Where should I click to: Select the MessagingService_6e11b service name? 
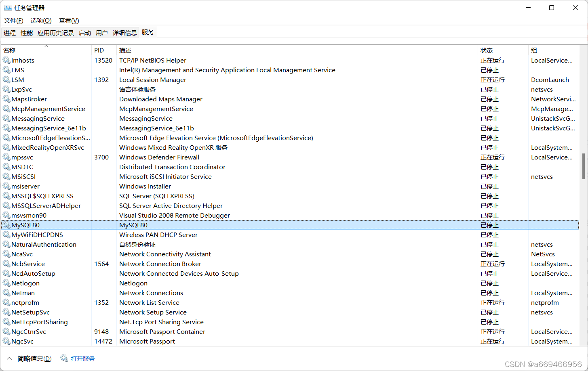49,128
